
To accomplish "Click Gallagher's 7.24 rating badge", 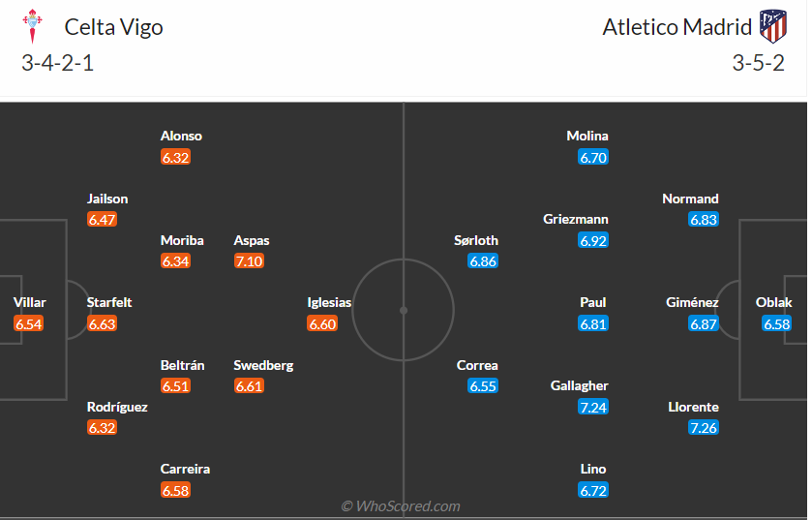I will tap(593, 407).
